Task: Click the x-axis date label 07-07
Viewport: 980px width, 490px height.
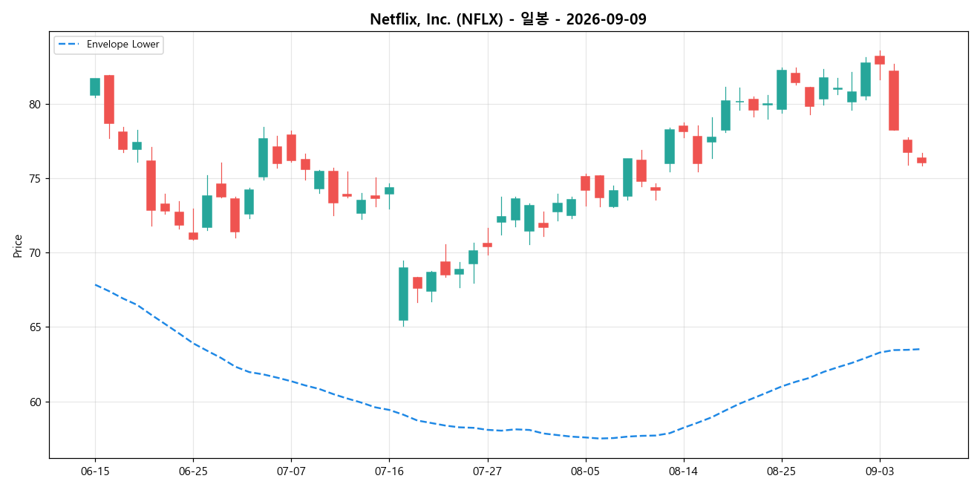Action: click(x=291, y=471)
